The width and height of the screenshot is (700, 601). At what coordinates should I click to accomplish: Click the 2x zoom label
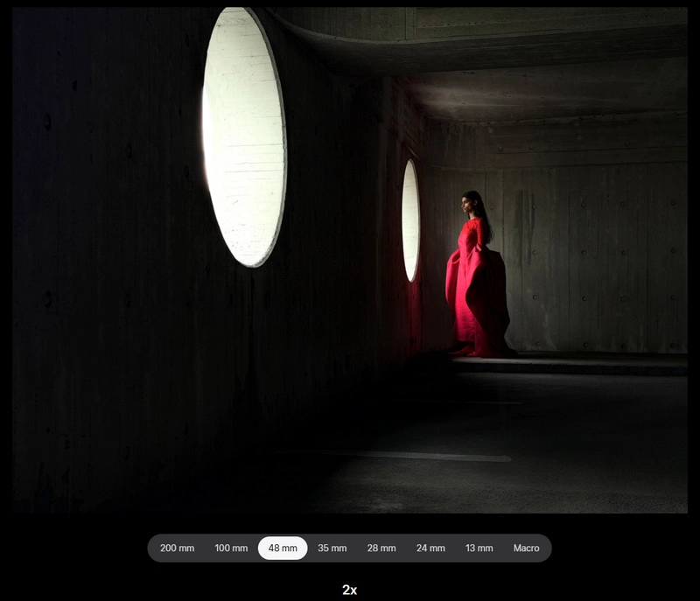point(349,591)
